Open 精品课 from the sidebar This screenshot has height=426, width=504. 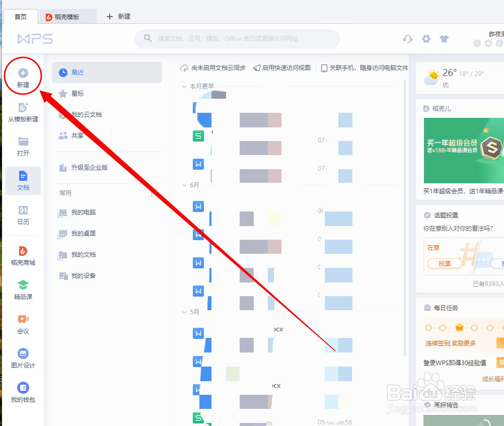(23, 289)
